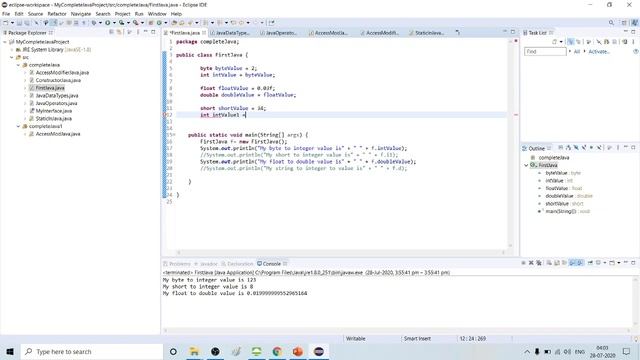
Task: Open the New Task dropdown arrow in the Task List
Action: (x=561, y=42)
